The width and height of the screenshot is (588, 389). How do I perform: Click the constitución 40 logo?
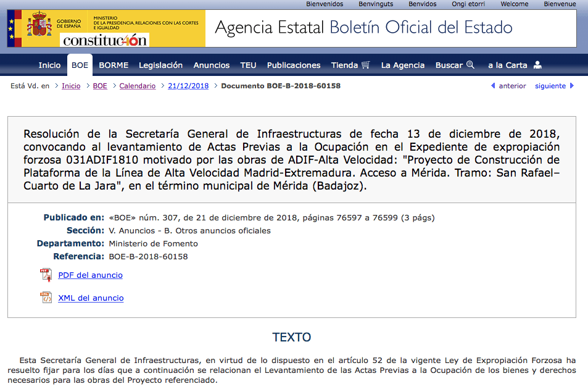(x=105, y=40)
